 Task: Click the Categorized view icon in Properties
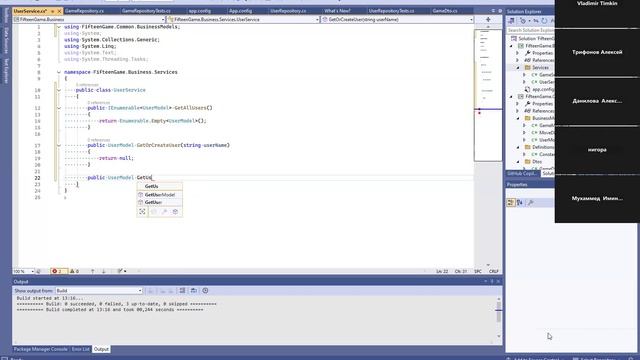point(511,202)
